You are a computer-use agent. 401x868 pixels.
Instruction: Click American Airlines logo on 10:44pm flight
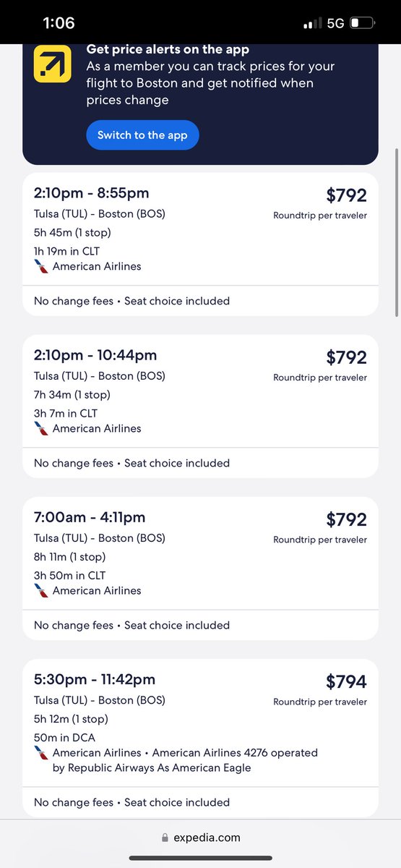(41, 428)
